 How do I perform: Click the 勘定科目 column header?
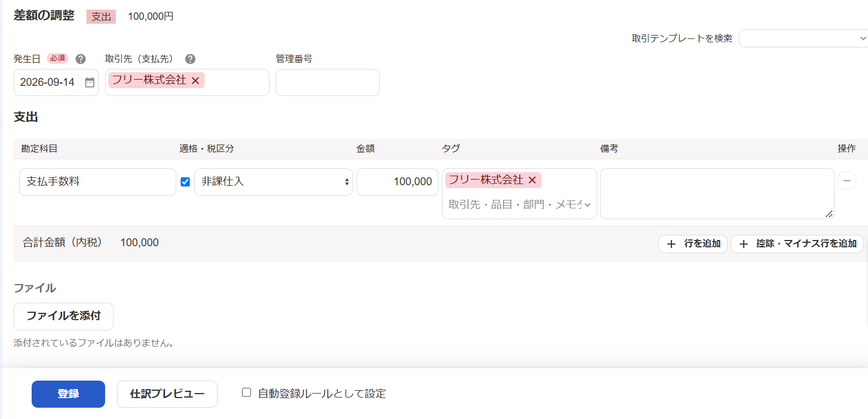(x=40, y=149)
